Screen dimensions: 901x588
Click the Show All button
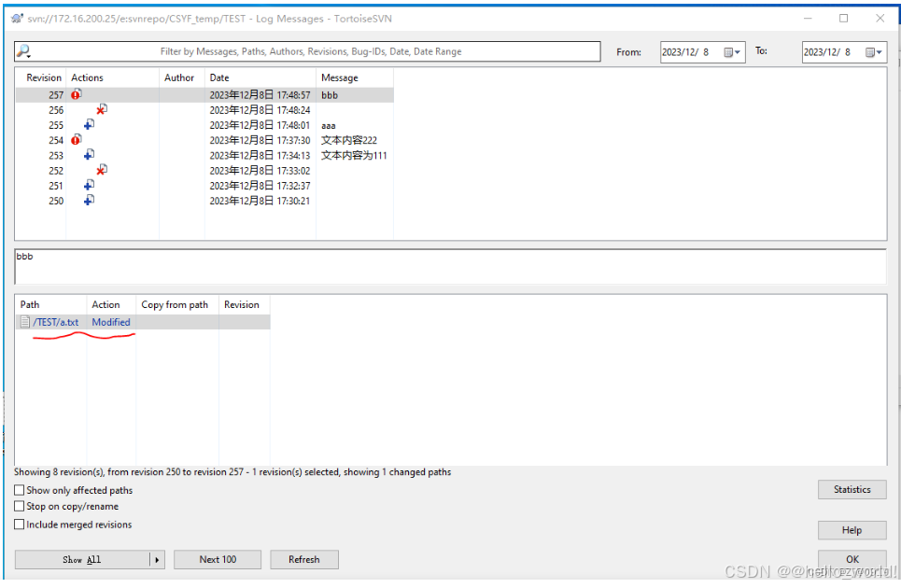[82, 559]
